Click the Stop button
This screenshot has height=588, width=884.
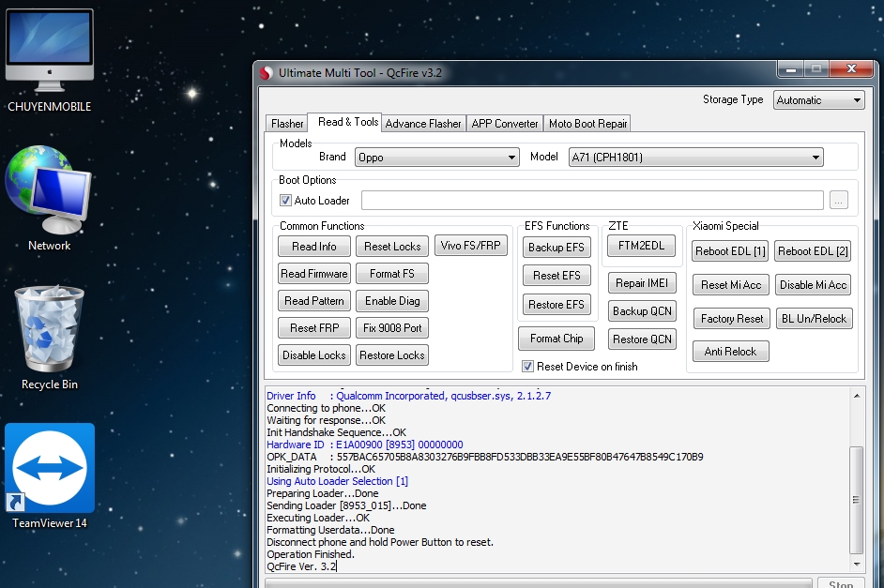841,583
